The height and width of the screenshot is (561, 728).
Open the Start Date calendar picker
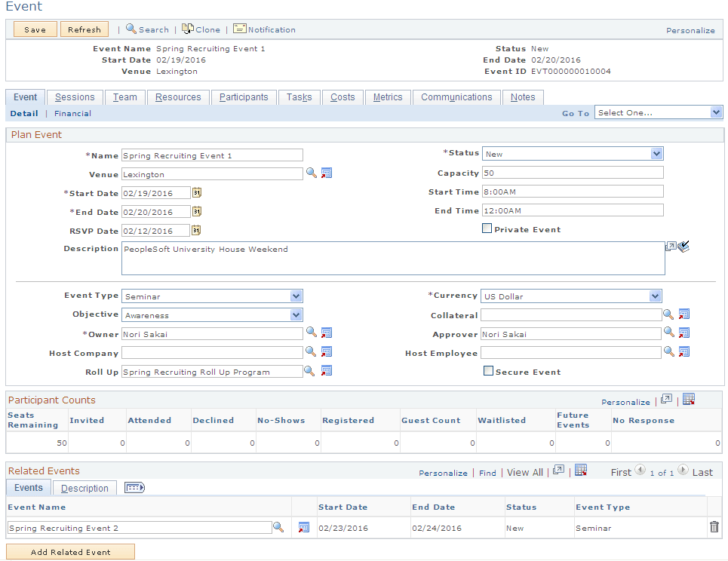pos(195,192)
